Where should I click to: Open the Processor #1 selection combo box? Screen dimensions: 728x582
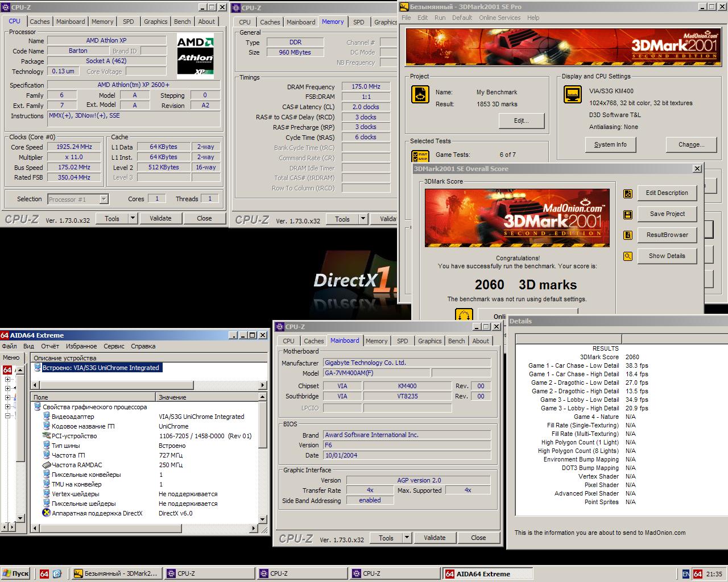[x=78, y=199]
